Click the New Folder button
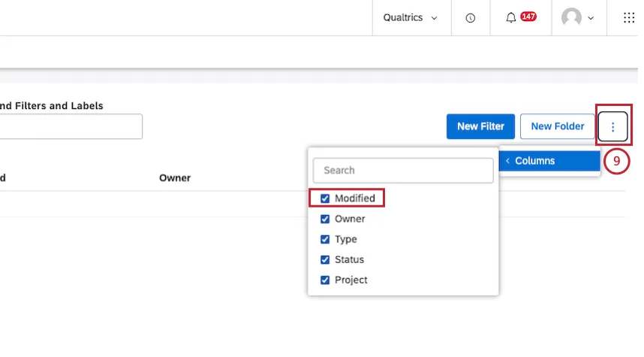This screenshot has height=357, width=644. click(557, 126)
